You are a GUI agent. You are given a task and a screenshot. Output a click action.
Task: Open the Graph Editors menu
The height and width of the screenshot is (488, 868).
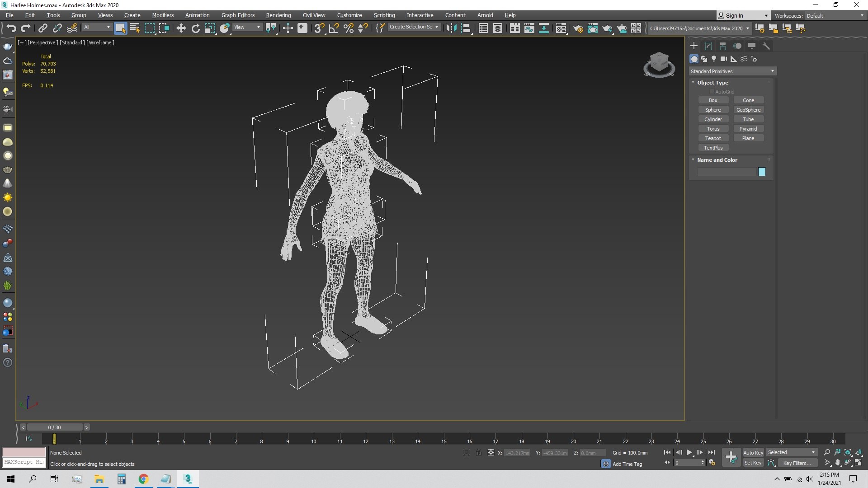(x=238, y=15)
